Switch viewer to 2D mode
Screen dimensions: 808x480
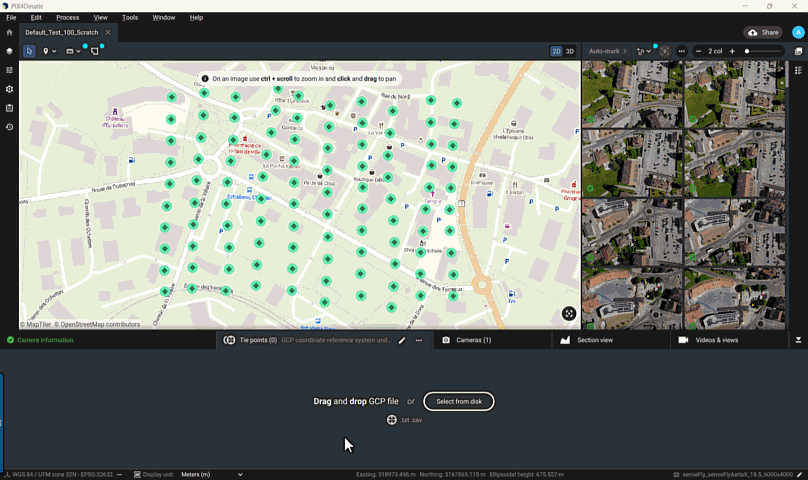[556, 51]
